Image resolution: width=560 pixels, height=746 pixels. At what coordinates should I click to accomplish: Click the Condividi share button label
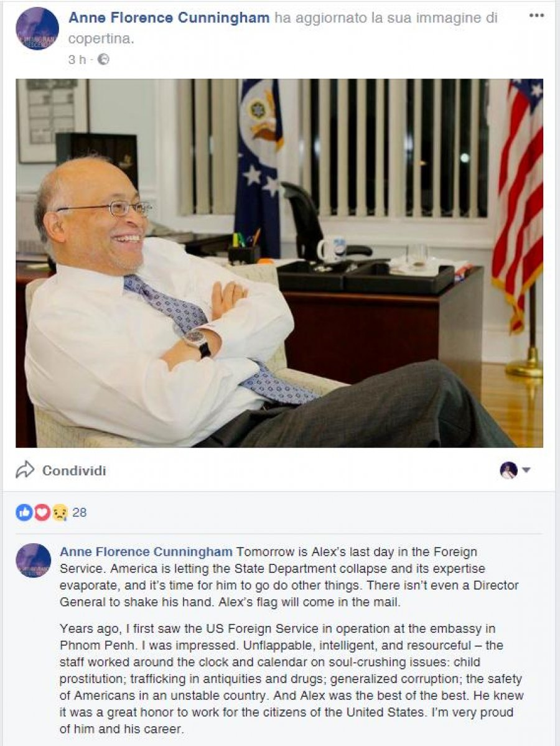[74, 470]
